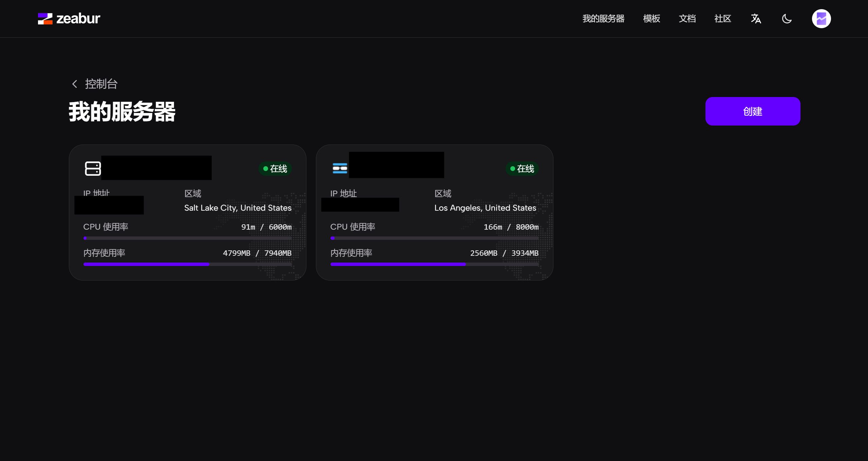Image resolution: width=868 pixels, height=461 pixels.
Task: Click the back chevron beside 控制台
Action: click(75, 84)
